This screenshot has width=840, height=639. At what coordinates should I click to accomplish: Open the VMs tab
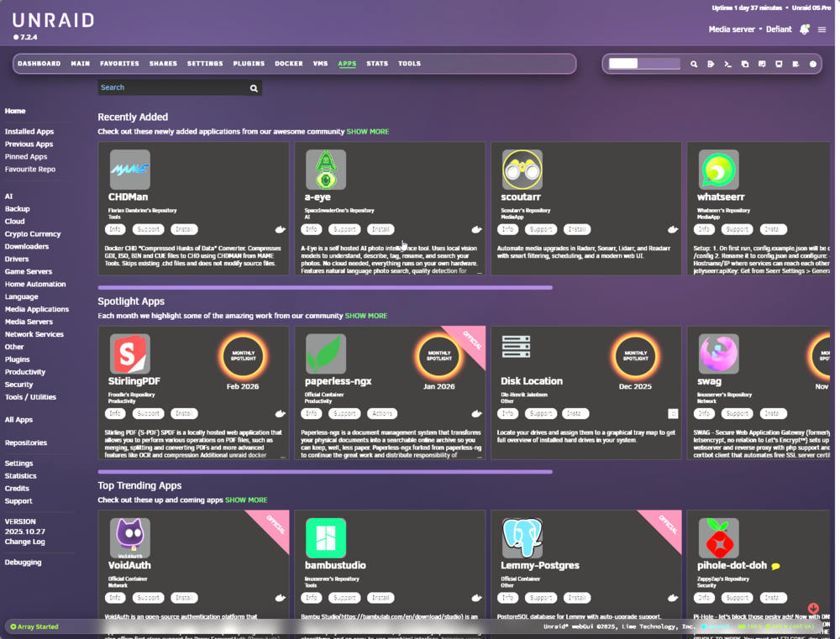coord(320,64)
